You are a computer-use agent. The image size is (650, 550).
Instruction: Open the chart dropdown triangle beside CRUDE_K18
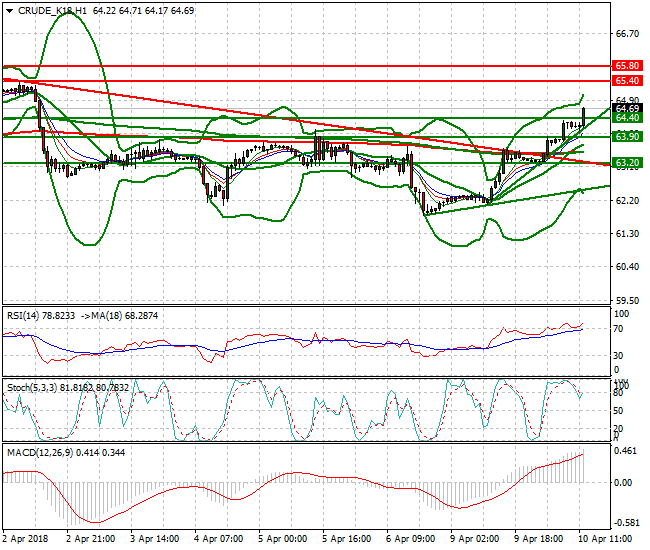coord(9,11)
